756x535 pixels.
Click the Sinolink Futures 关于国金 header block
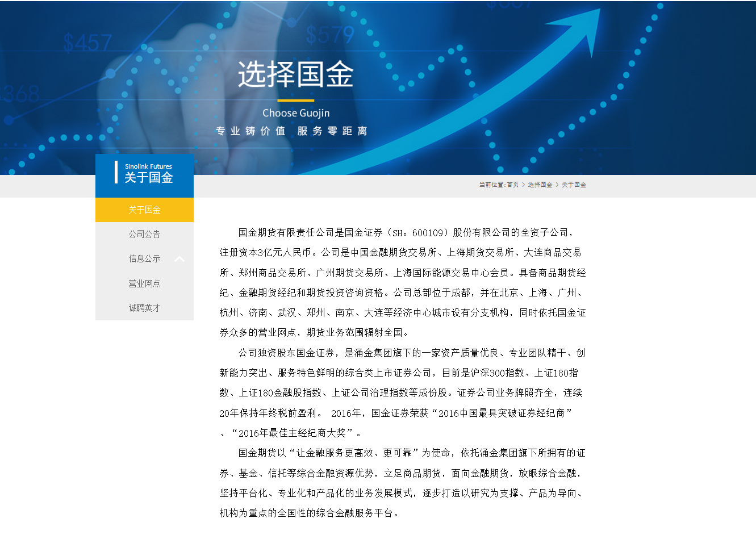(x=144, y=175)
